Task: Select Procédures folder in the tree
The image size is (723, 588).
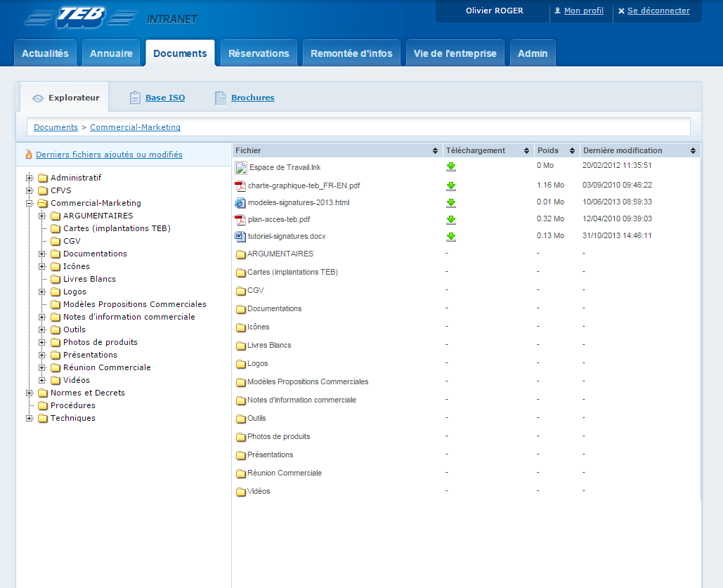Action: [x=72, y=406]
